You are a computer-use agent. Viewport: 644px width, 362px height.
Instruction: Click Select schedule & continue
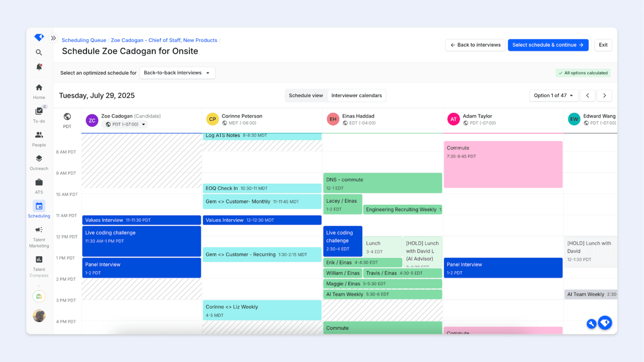[548, 45]
